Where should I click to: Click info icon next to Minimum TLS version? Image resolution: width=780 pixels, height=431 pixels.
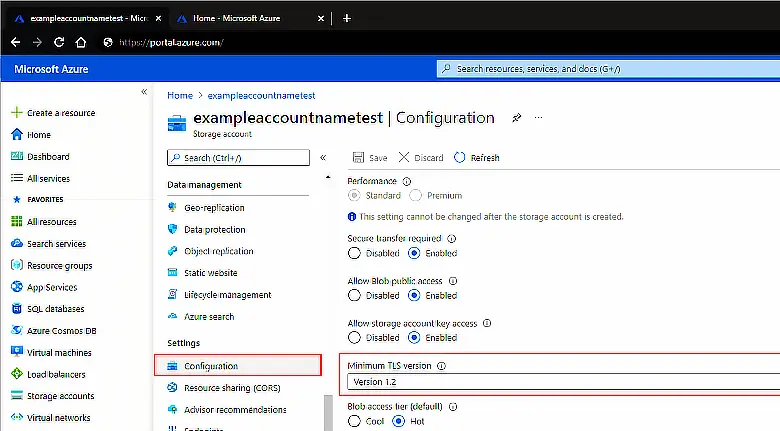[x=441, y=366]
